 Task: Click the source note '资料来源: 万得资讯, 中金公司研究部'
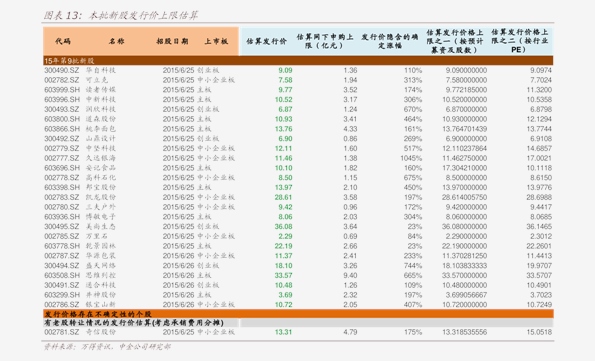pos(107,347)
